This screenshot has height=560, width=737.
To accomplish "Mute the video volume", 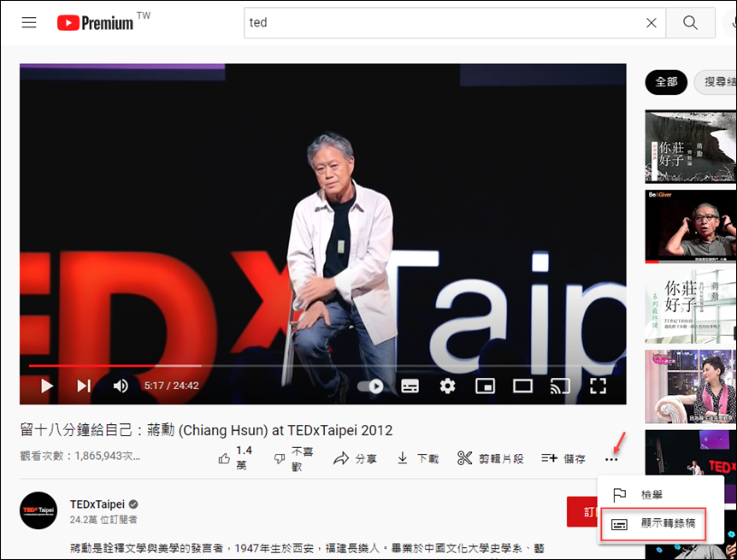I will [121, 386].
